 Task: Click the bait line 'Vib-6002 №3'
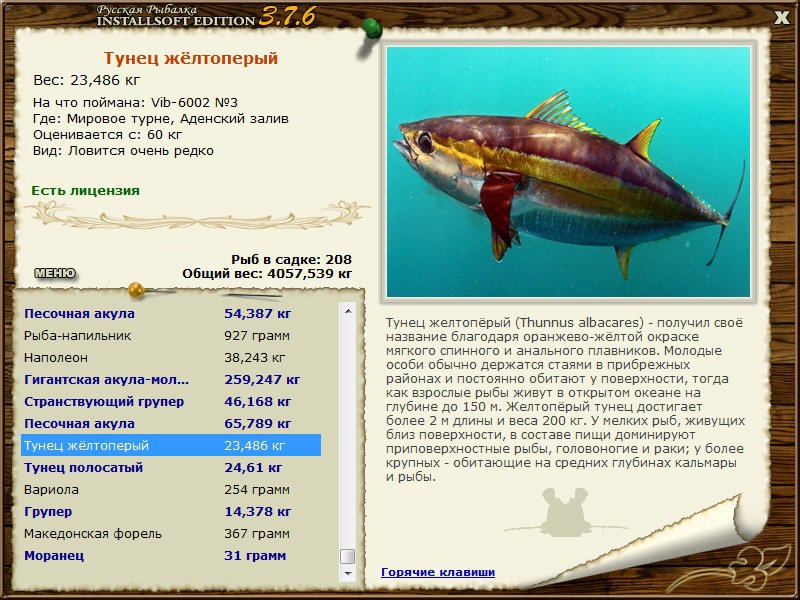click(x=135, y=103)
